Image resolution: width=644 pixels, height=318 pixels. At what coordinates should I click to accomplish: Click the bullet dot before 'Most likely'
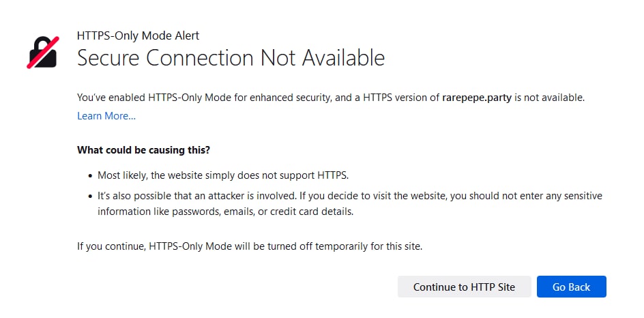click(x=90, y=176)
